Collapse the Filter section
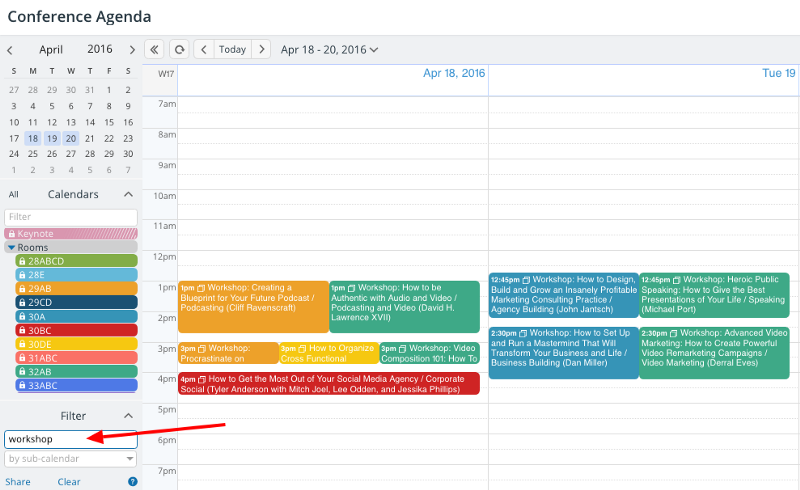 (129, 416)
